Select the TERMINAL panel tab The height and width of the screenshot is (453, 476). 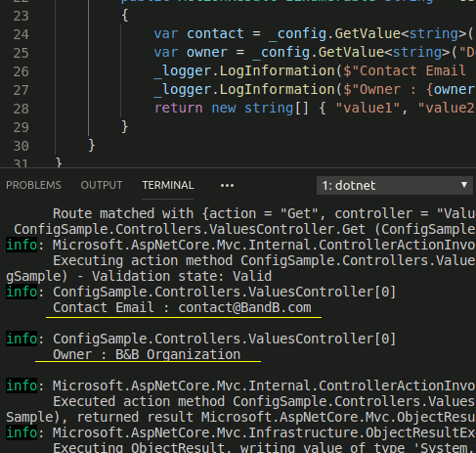[x=168, y=185]
